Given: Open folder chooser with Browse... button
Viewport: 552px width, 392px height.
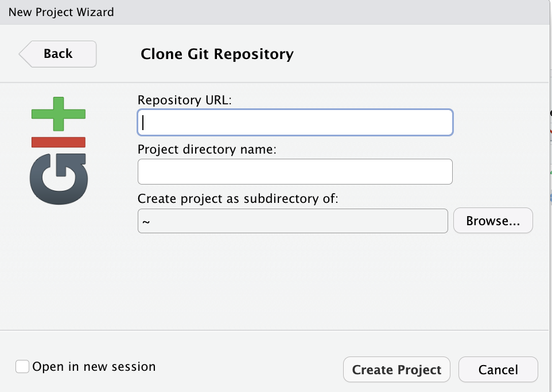Looking at the screenshot, I should tap(493, 221).
